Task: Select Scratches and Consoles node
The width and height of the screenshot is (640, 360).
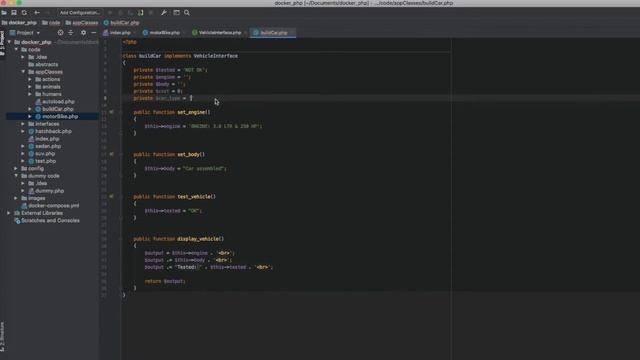Action: [47, 220]
